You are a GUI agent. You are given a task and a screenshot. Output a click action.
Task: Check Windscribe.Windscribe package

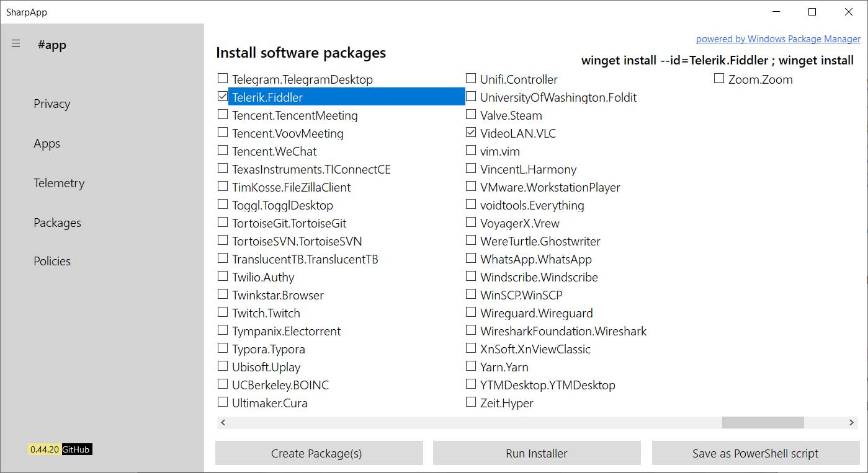click(x=470, y=276)
